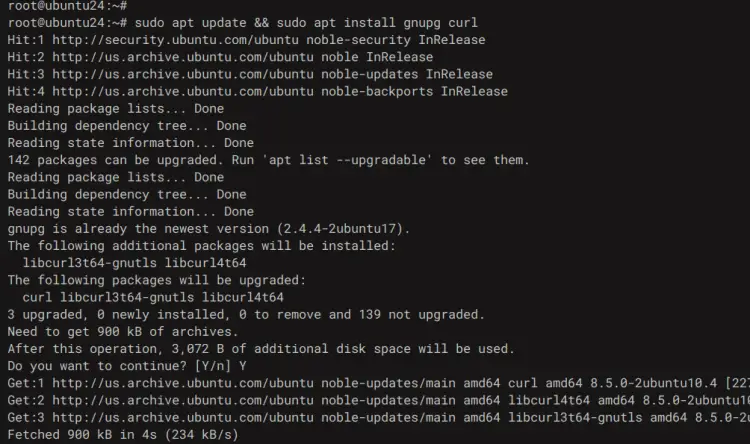Click the first 'Reading package lists... Done' line
Image resolution: width=750 pixels, height=444 pixels.
point(116,109)
